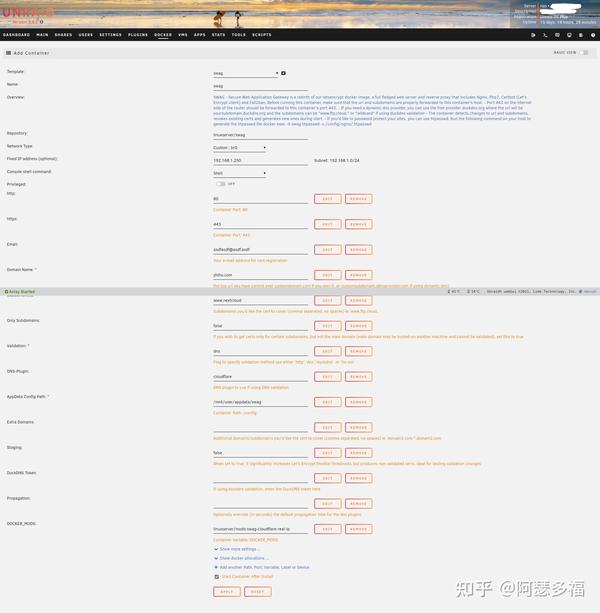The width and height of the screenshot is (600, 613).
Task: Click Remove for the Propagation row
Action: click(x=358, y=504)
